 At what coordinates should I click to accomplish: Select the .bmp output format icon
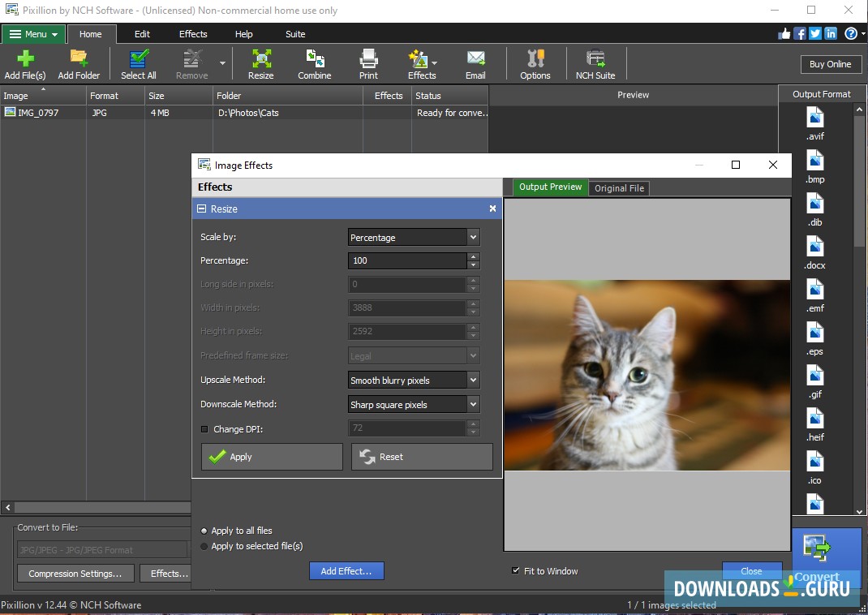click(814, 166)
